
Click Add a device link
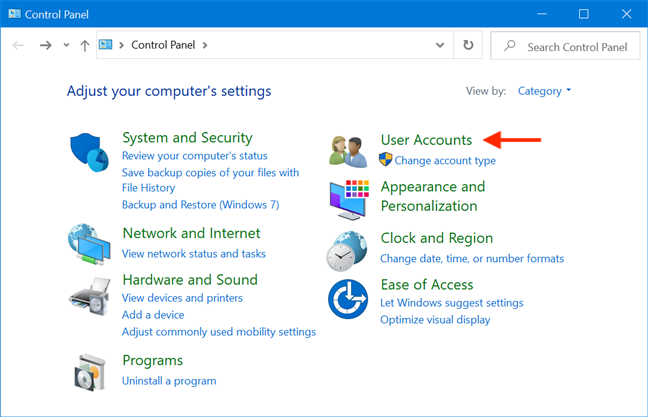click(153, 315)
